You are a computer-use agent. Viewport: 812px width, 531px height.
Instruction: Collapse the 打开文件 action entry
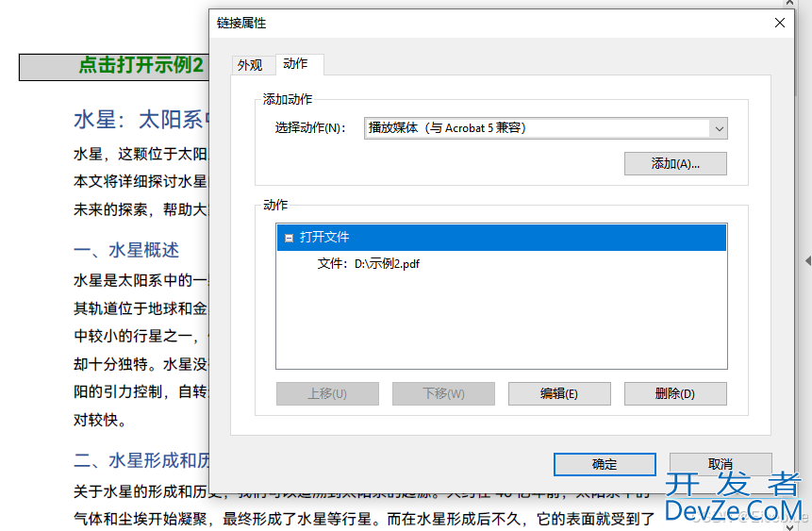pos(289,238)
